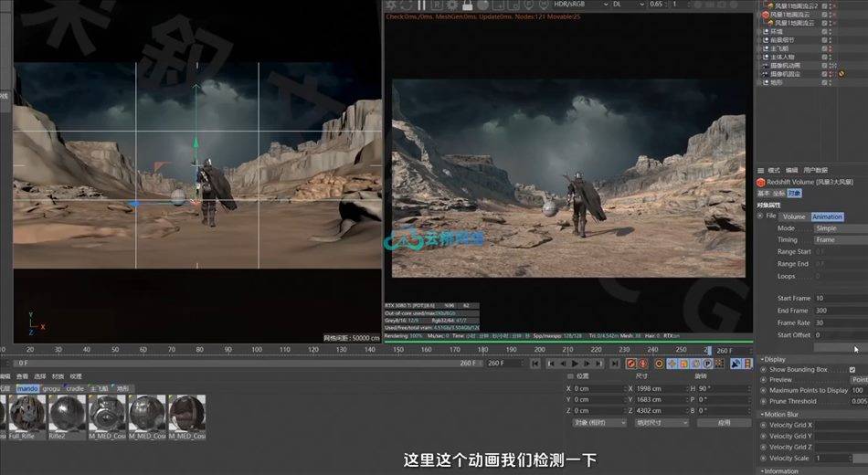Toggle the autokeying icon
The image size is (868, 475).
[x=642, y=364]
